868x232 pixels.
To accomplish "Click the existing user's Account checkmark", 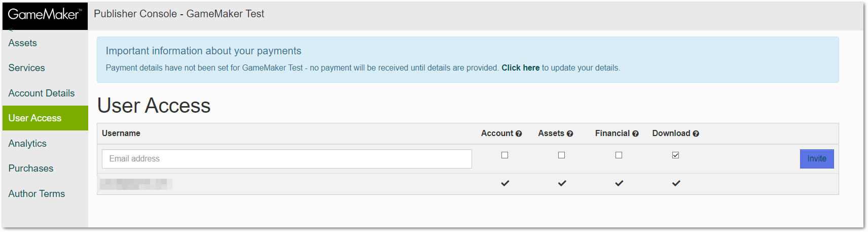I will point(505,183).
